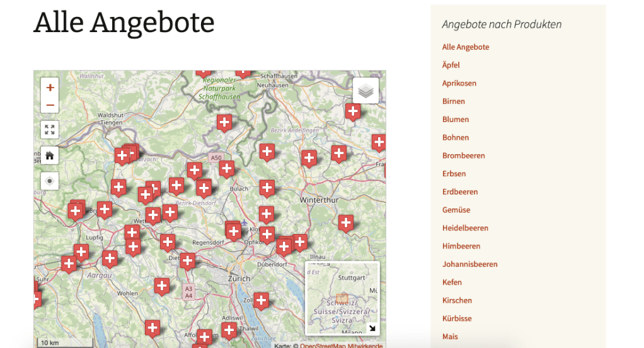Open the Kürbisse product link

coord(457,318)
